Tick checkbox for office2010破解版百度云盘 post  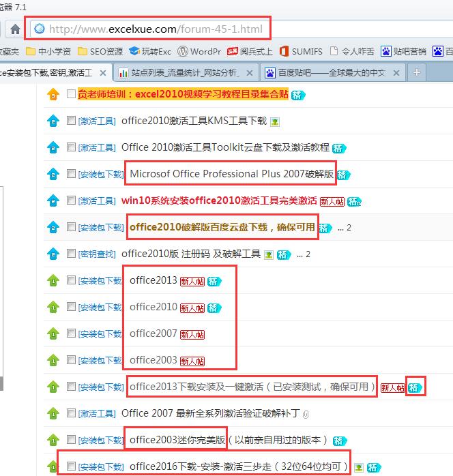coord(71,227)
